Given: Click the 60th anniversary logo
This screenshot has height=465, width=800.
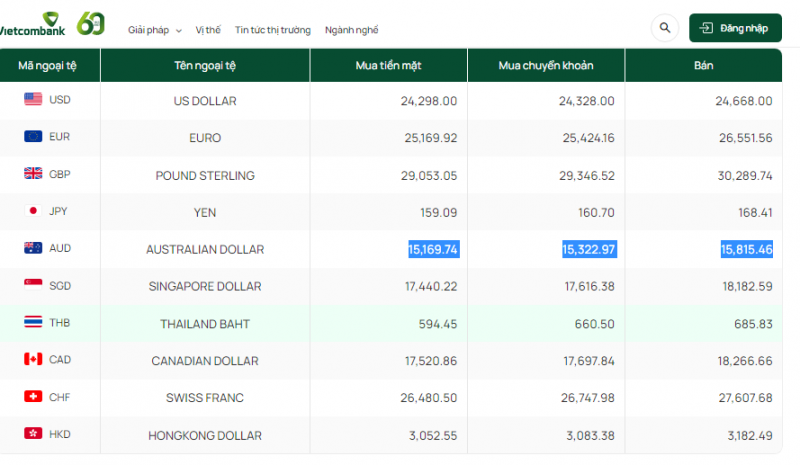Looking at the screenshot, I should pyautogui.click(x=91, y=25).
